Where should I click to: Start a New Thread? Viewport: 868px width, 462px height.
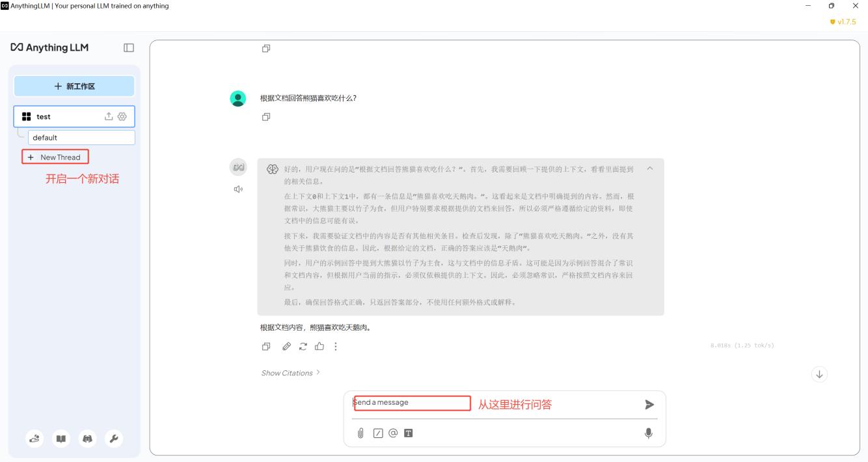click(55, 157)
